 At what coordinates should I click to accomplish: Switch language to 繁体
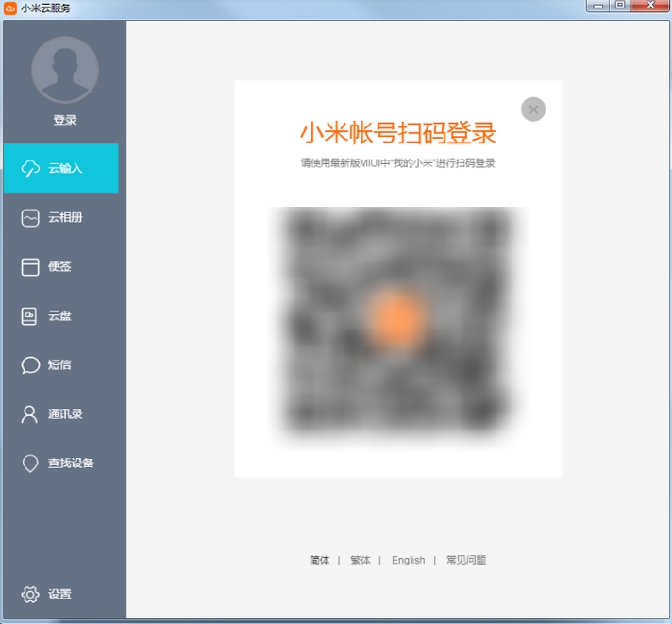360,560
